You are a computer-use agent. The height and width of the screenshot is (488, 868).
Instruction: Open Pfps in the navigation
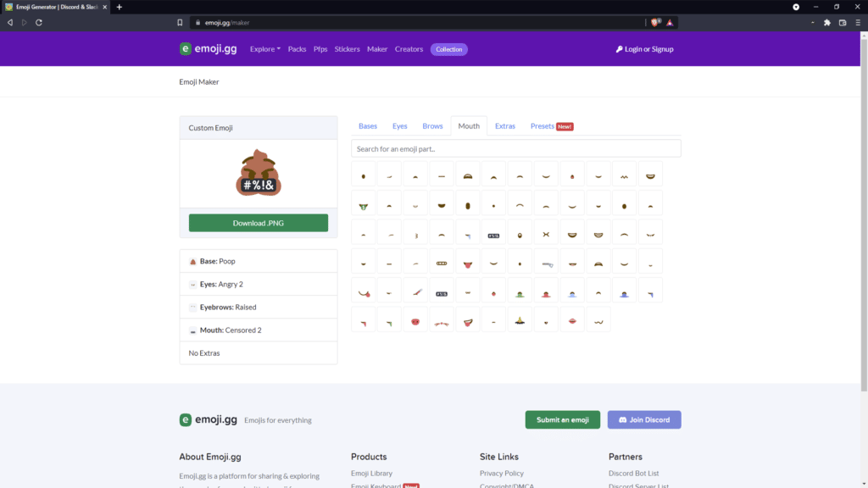(320, 48)
